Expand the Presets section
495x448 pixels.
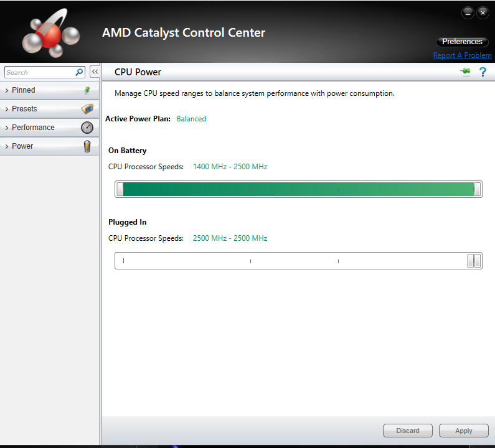click(50, 109)
